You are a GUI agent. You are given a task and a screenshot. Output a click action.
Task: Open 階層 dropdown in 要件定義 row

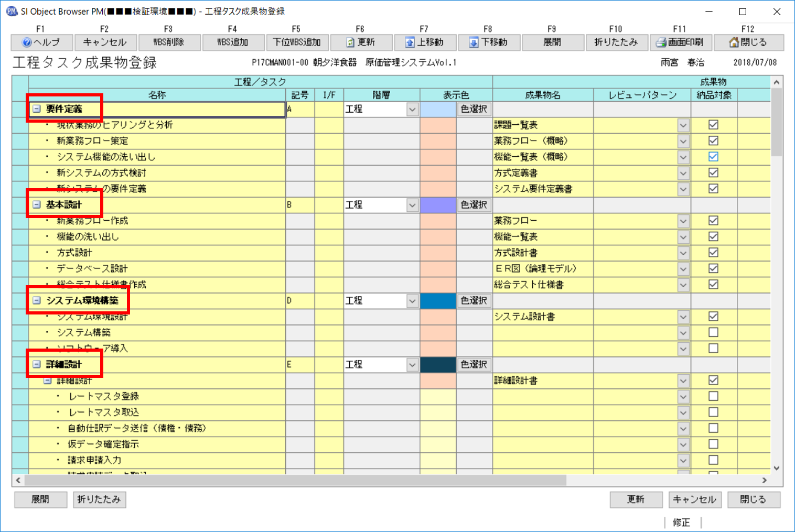click(x=412, y=109)
